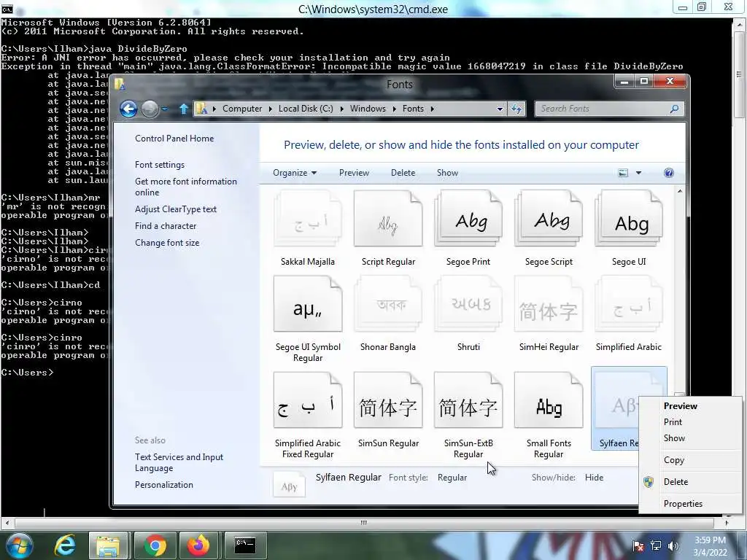Open Get more font information online
Viewport: 747px width, 560px height.
pyautogui.click(x=186, y=187)
